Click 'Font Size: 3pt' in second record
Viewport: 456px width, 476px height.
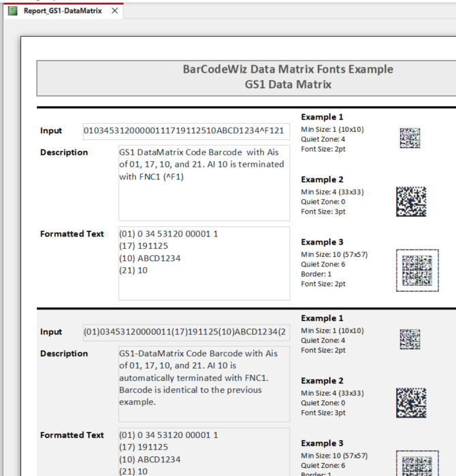323,413
